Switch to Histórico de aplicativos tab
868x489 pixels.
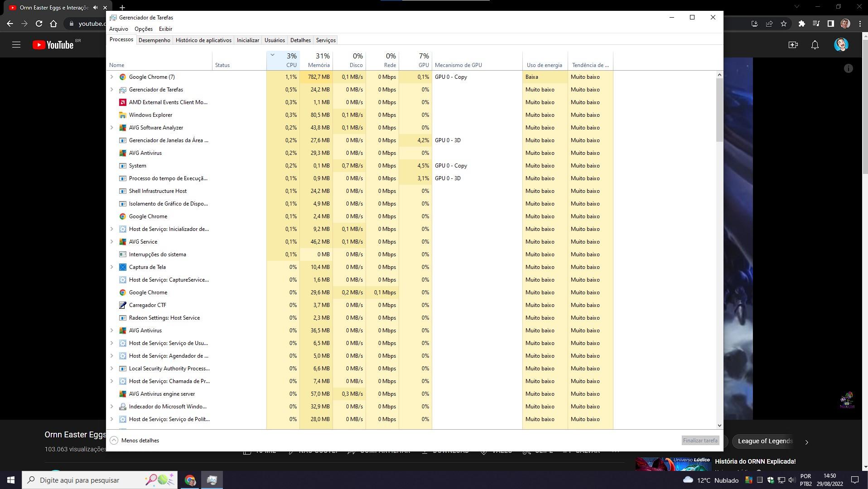pyautogui.click(x=203, y=40)
